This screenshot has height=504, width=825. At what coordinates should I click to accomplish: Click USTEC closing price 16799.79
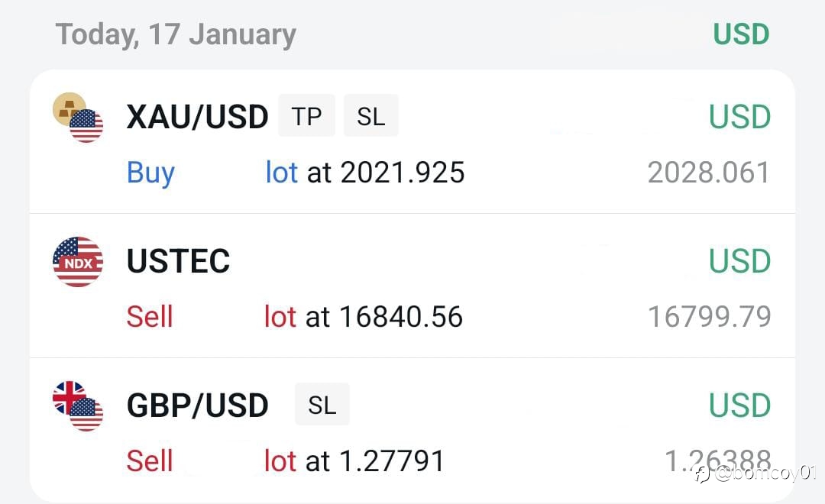point(709,317)
